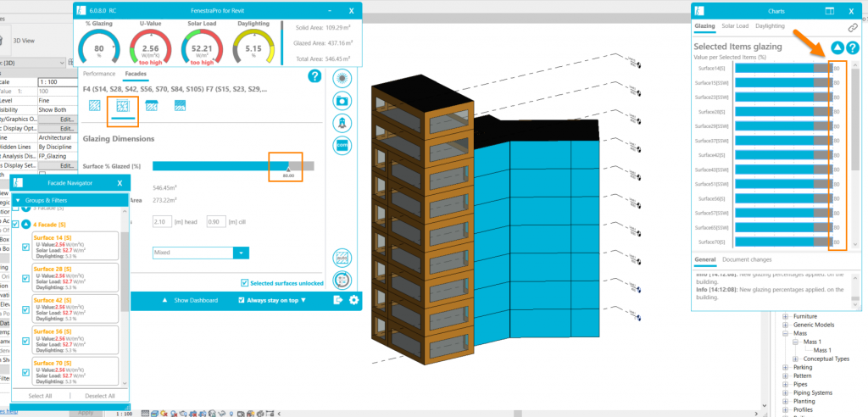Uncheck Surface 14 [S] checkbox
Image resolution: width=868 pixels, height=417 pixels.
tap(25, 247)
